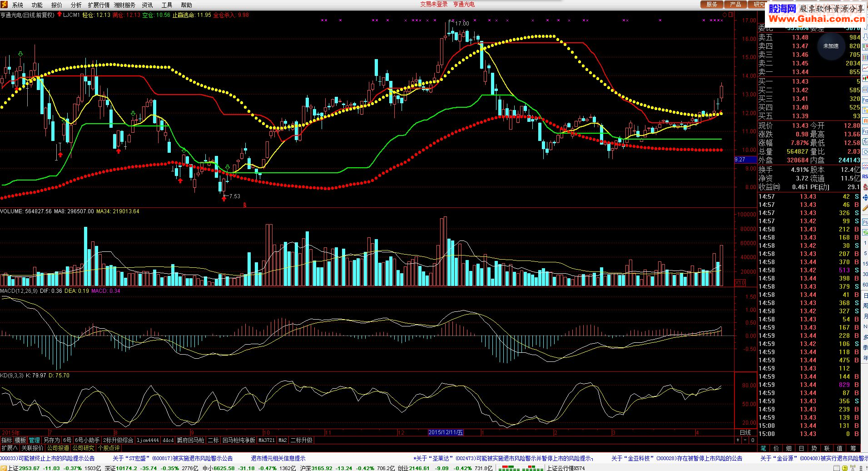Open the 退市博元相关信息提示 news link

tap(278, 458)
